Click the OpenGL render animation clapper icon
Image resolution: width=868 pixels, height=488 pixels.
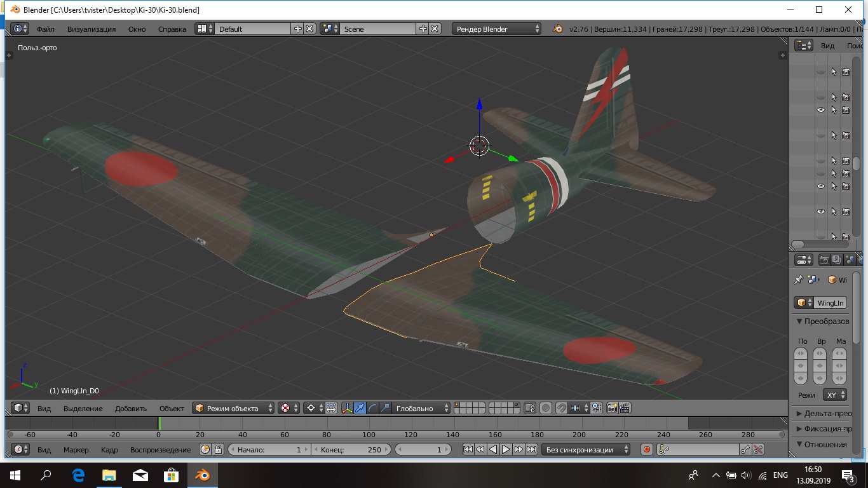(x=625, y=408)
